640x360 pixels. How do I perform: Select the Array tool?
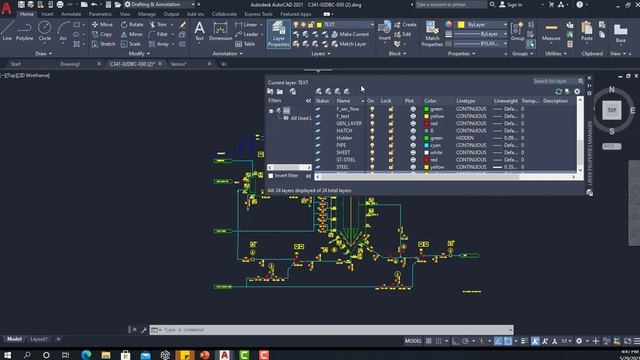pyautogui.click(x=159, y=44)
